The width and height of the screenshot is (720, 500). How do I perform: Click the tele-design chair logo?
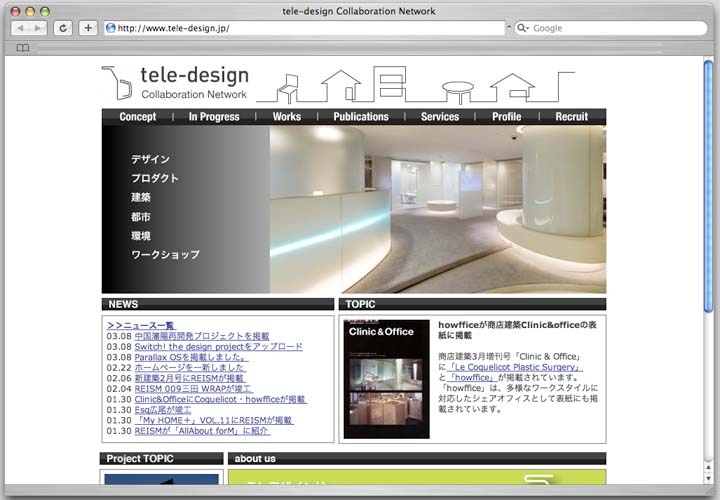[x=118, y=83]
